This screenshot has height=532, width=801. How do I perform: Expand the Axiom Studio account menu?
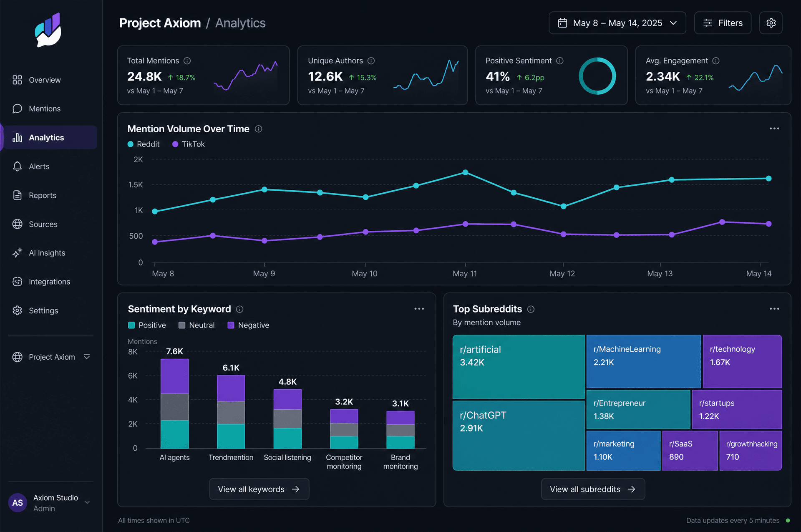click(x=50, y=502)
